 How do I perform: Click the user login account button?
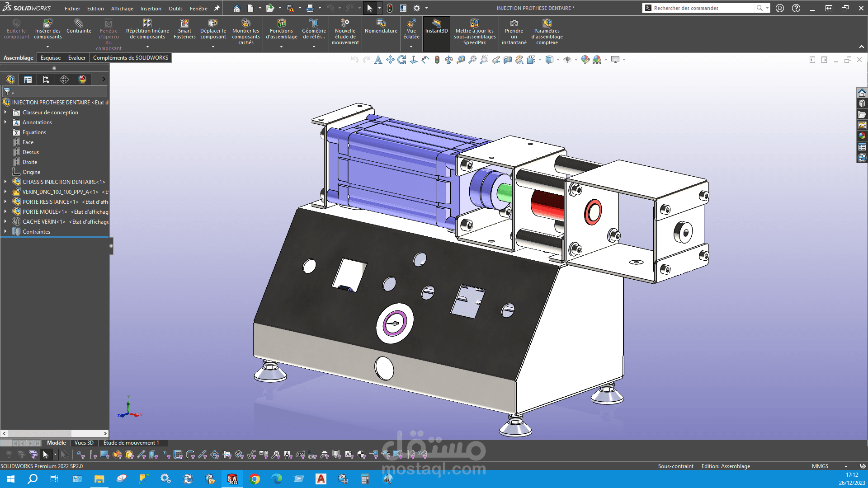point(780,8)
